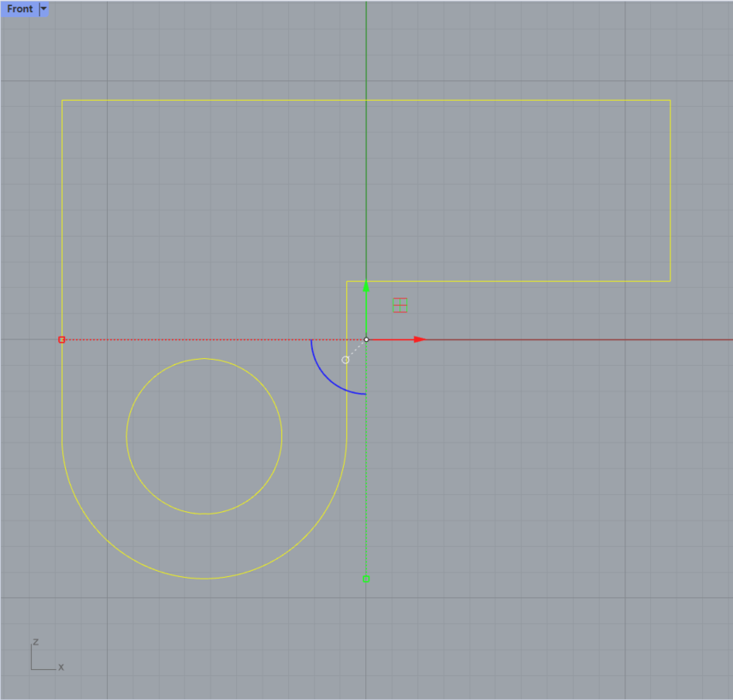
Task: Open the Front viewport dropdown arrow menu
Action: [44, 9]
